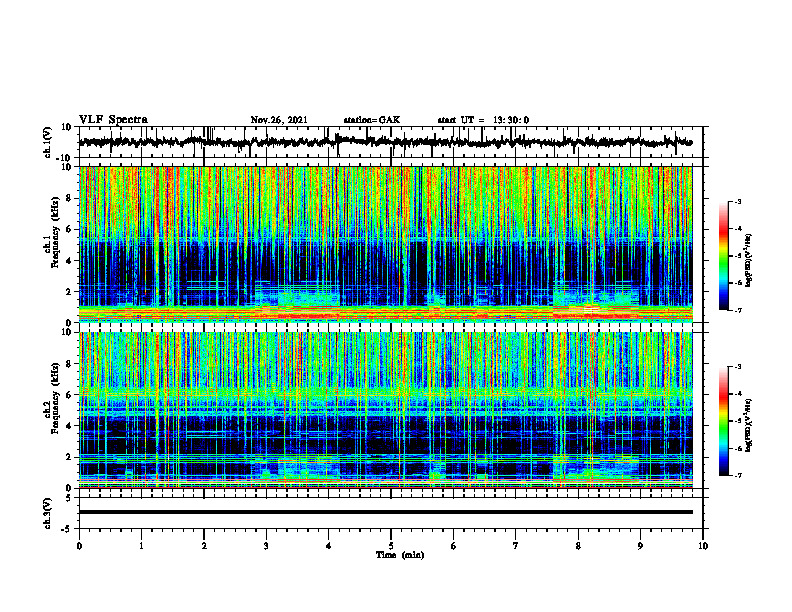Click time axis tick label "8"
Screen dimensions: 792x612
(x=578, y=546)
